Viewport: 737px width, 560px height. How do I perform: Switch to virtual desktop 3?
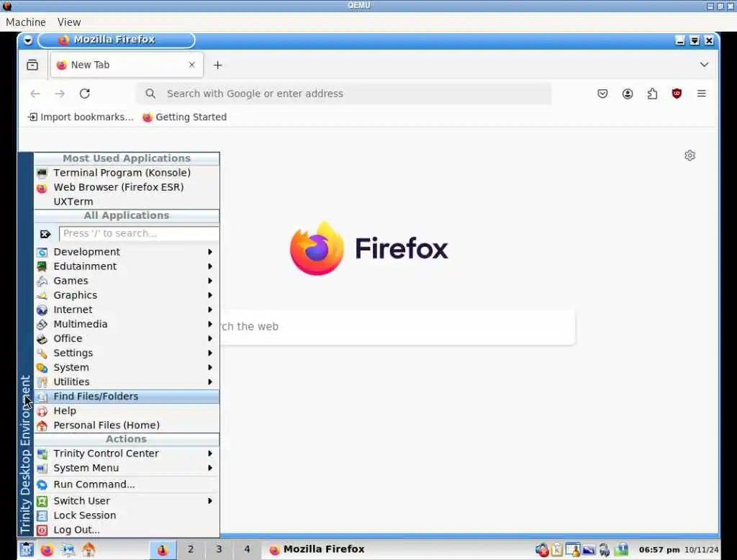click(219, 549)
